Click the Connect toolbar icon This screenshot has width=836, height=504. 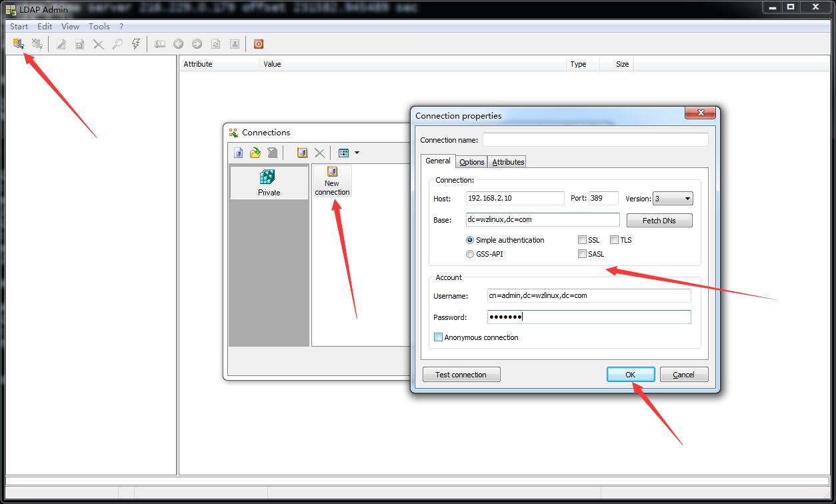tap(19, 44)
